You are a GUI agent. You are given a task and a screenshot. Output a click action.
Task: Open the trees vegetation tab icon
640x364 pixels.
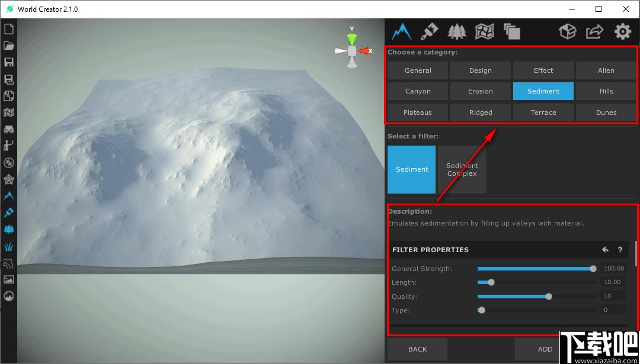457,31
